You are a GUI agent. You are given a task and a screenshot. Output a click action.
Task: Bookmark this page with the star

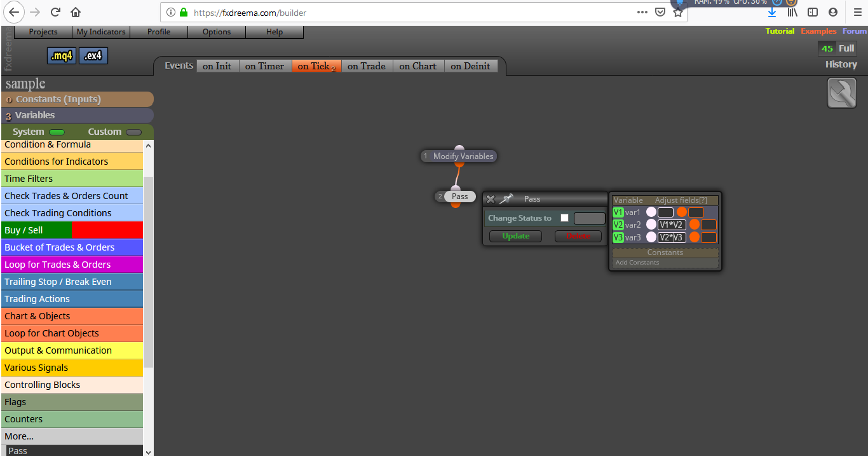click(678, 12)
